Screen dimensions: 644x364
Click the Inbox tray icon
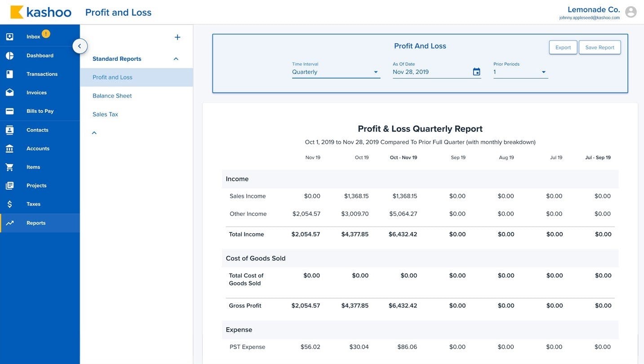pos(9,37)
